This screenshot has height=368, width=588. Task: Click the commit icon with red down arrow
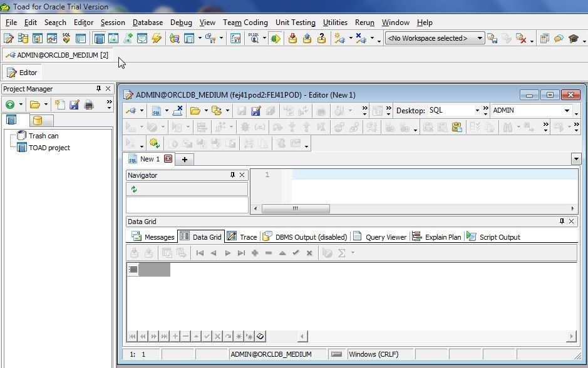(x=292, y=38)
